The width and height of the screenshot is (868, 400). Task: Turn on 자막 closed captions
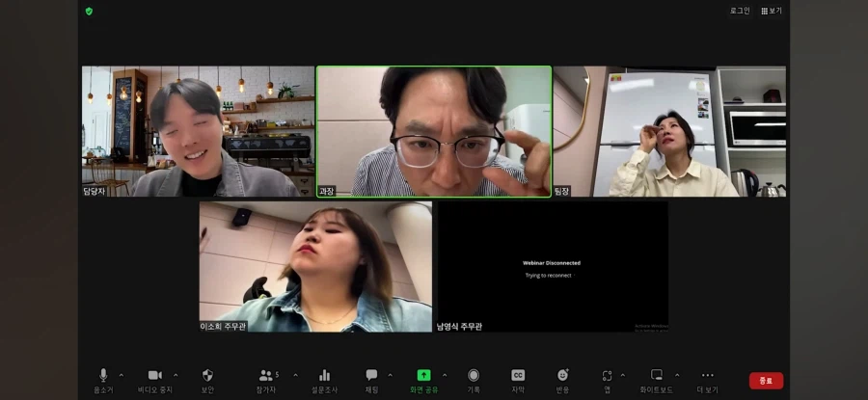(518, 381)
